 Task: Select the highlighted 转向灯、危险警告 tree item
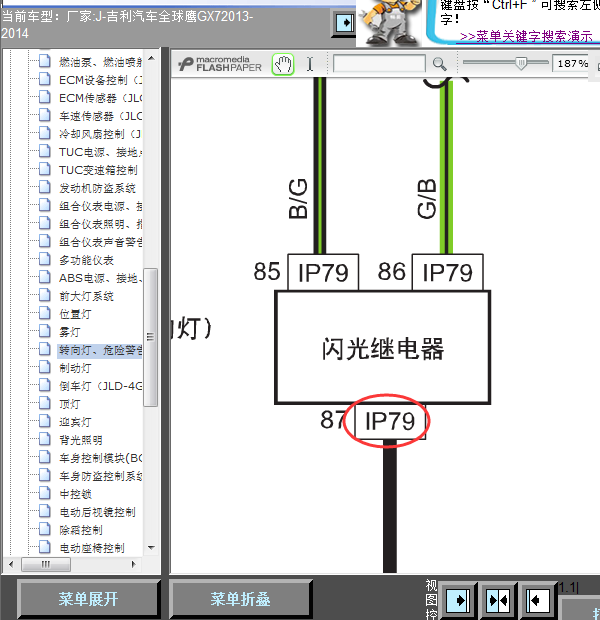coord(100,350)
